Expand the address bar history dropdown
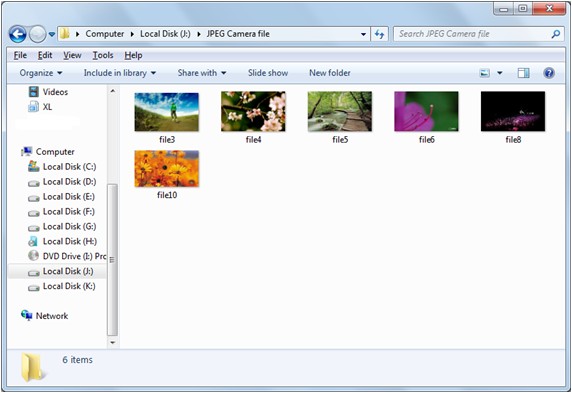This screenshot has width=572, height=393. click(363, 34)
